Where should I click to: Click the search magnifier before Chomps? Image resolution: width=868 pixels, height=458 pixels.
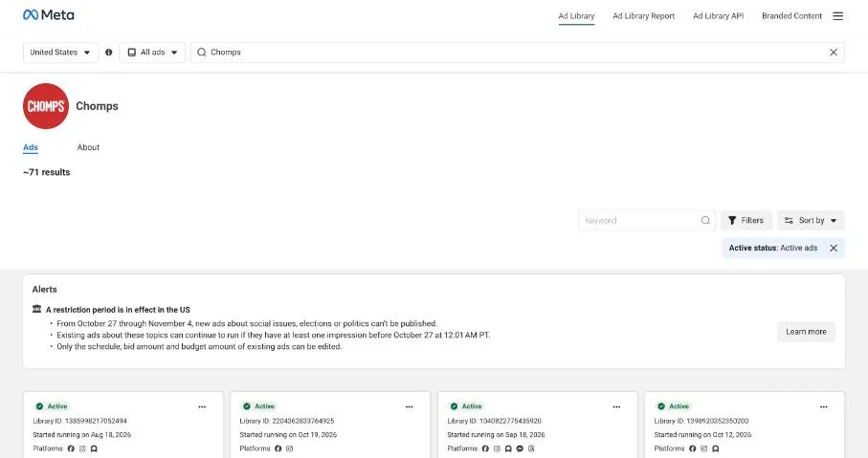coord(202,52)
